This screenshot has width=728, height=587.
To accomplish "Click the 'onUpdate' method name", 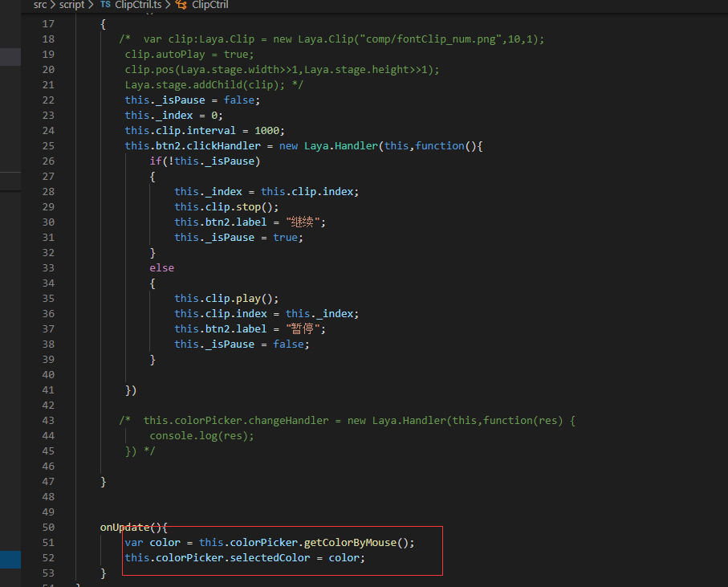I will tap(125, 527).
